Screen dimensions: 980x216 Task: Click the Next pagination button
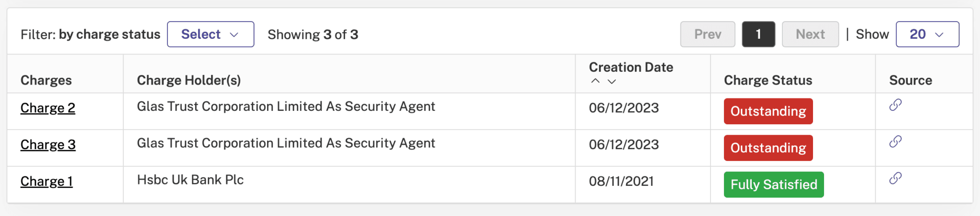click(x=810, y=34)
